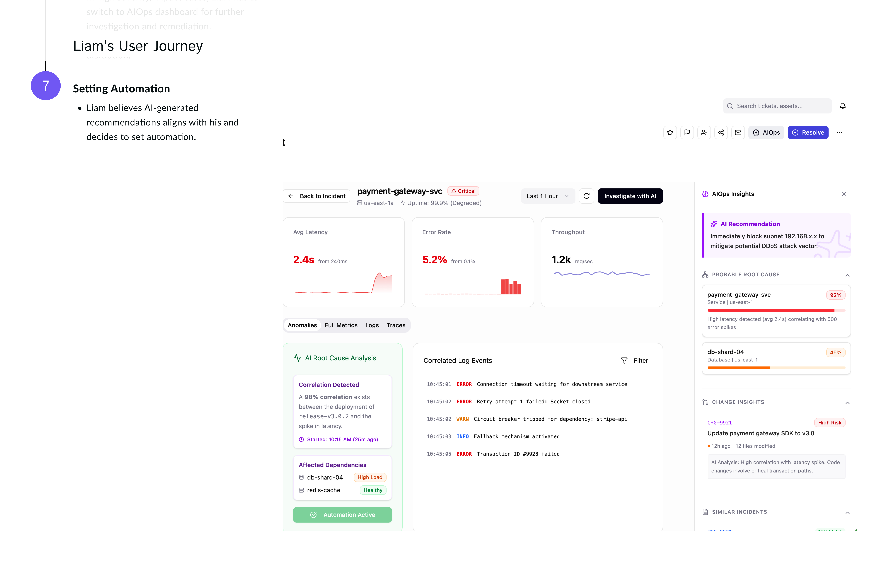Click the flag icon in toolbar
This screenshot has width=870, height=588.
687,133
